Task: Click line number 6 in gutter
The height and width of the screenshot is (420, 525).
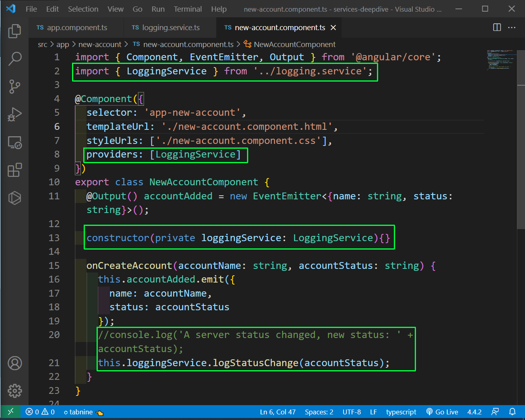Action: [57, 127]
